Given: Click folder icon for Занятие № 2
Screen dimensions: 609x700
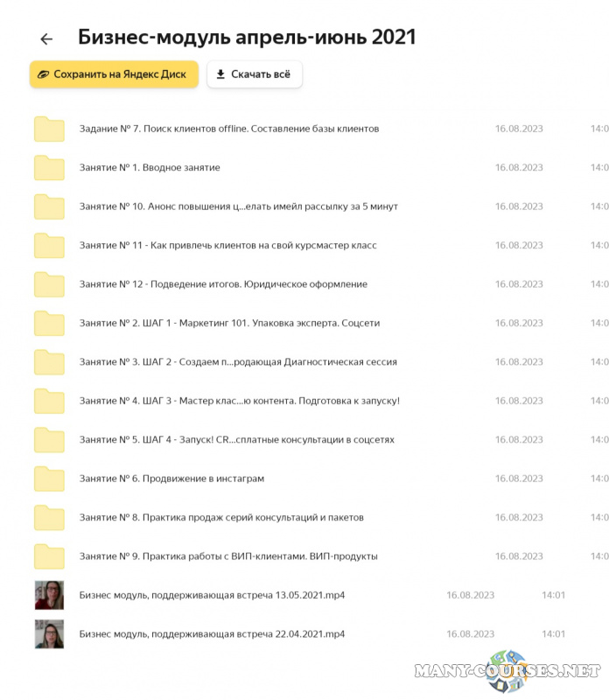Looking at the screenshot, I should 49,323.
